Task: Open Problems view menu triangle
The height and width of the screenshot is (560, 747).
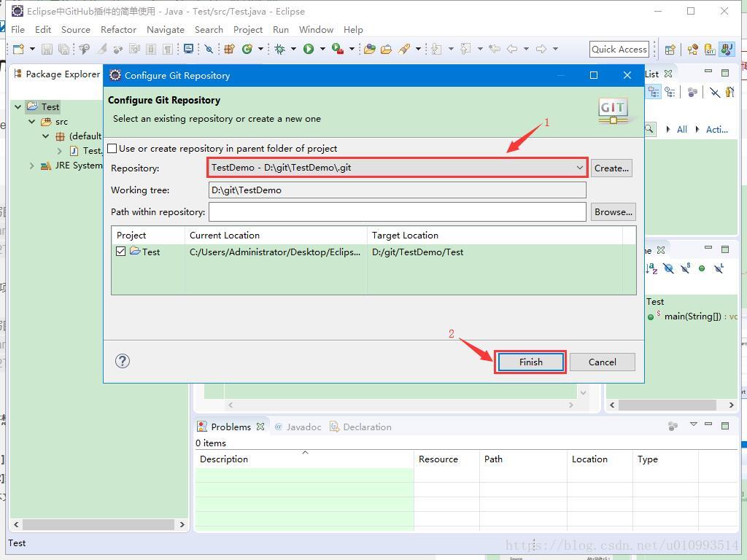Action: (x=694, y=424)
